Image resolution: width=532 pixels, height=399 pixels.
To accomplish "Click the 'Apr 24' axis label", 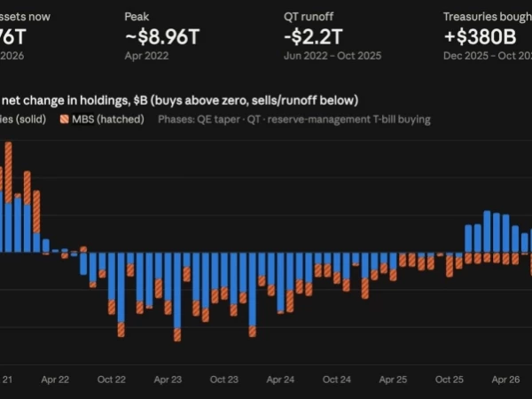I will pos(280,379).
